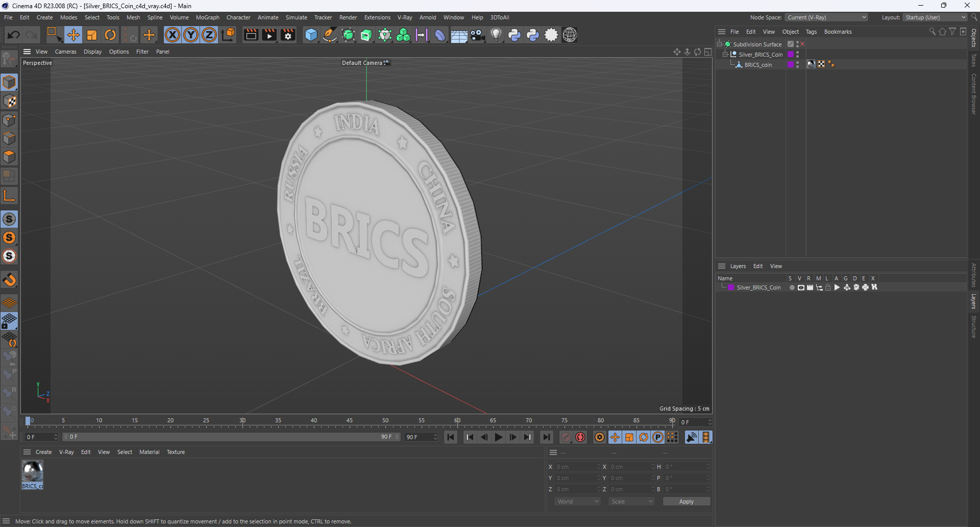
Task: Open Node Space dropdown
Action: coord(826,17)
